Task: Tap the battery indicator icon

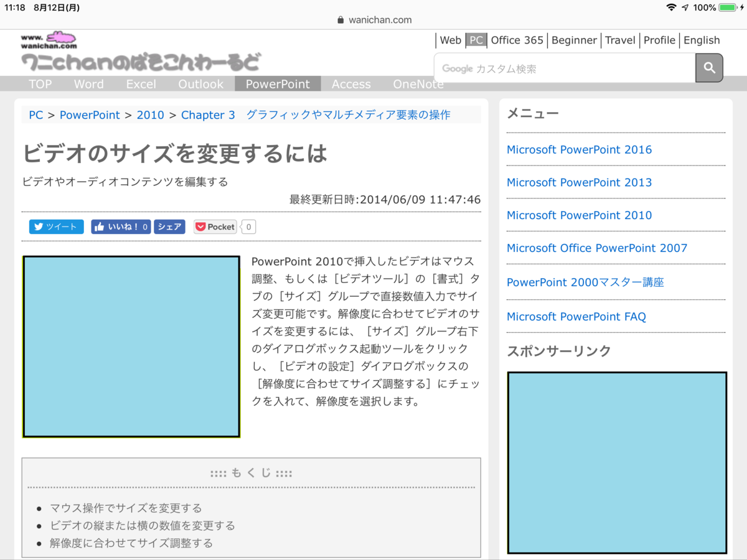Action: [728, 7]
